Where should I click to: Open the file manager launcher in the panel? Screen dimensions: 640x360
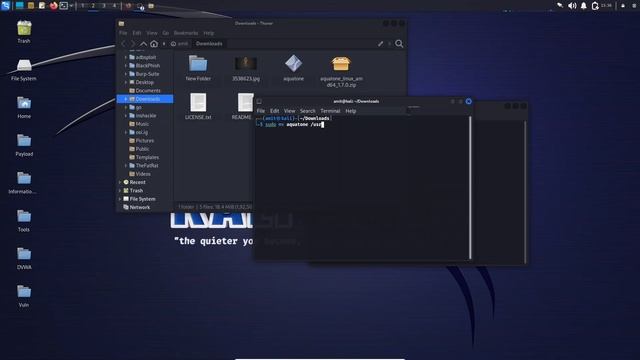coord(31,6)
